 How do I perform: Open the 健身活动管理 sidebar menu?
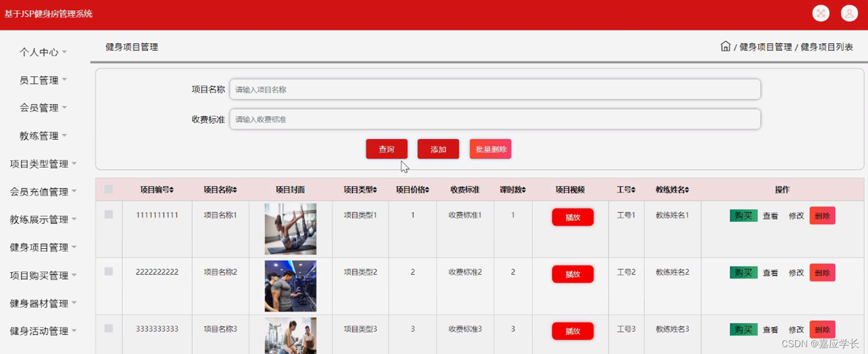click(43, 331)
